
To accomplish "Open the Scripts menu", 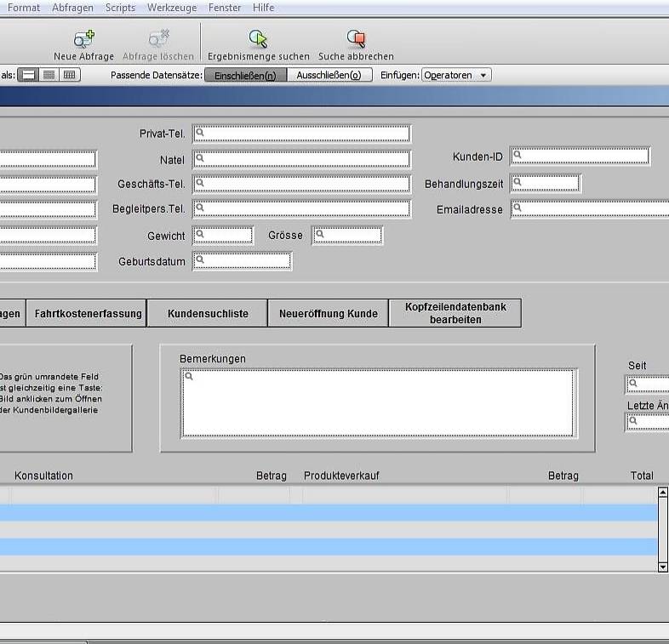I will click(x=120, y=8).
